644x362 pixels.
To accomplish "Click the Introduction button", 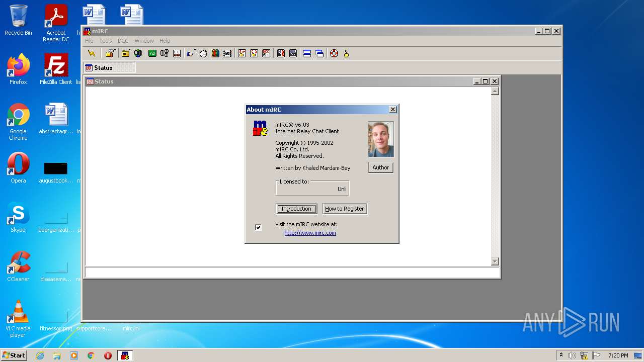I will pos(296,209).
